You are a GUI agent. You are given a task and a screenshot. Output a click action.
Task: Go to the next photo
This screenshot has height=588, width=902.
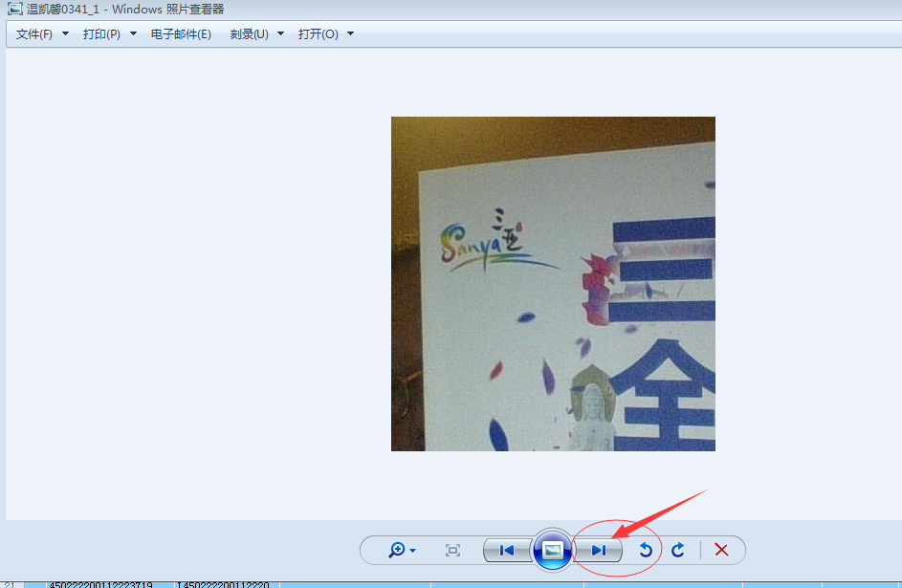(x=598, y=550)
